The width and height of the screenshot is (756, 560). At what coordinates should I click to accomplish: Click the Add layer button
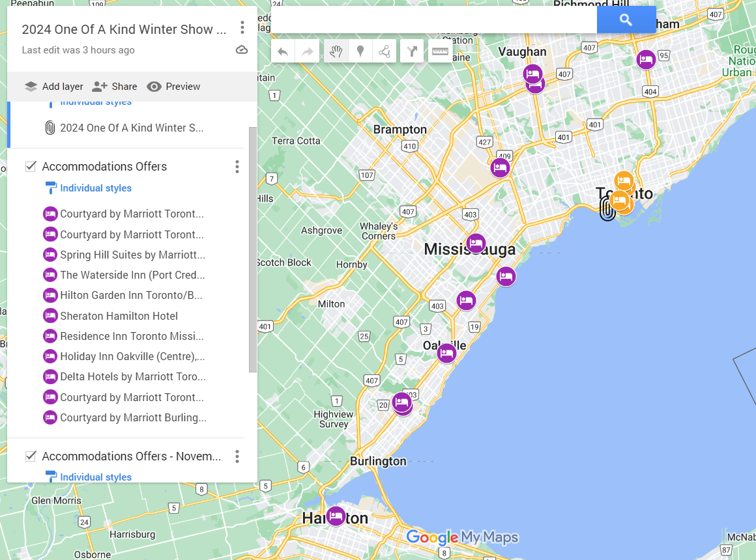[54, 87]
